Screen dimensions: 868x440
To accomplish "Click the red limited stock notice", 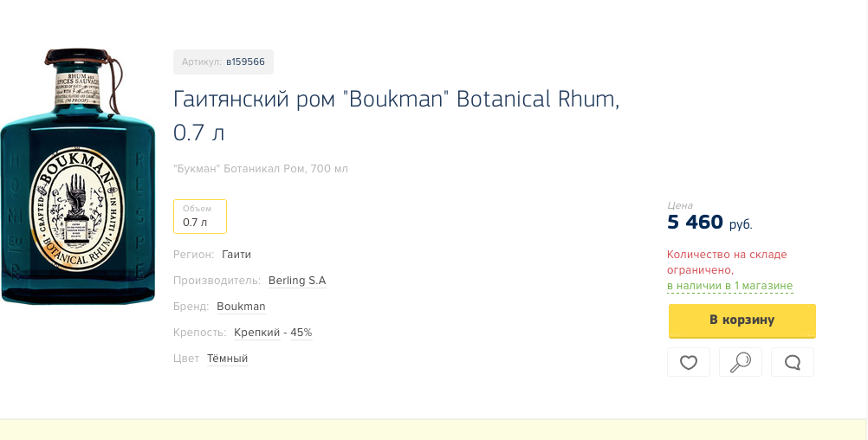I will (726, 262).
